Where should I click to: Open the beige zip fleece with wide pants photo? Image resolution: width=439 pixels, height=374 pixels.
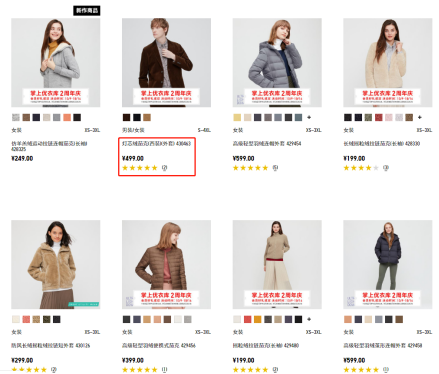(x=277, y=264)
